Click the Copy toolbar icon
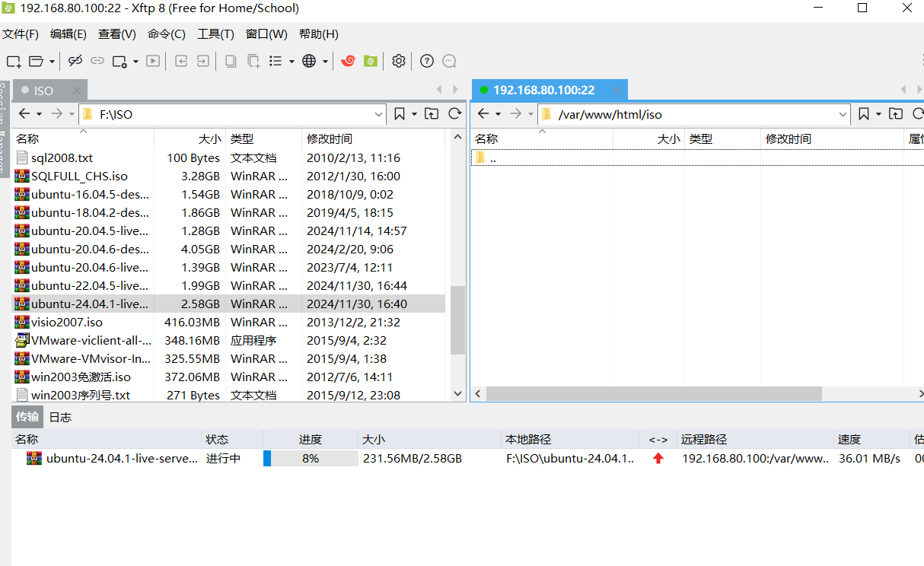The height and width of the screenshot is (566, 924). point(231,61)
